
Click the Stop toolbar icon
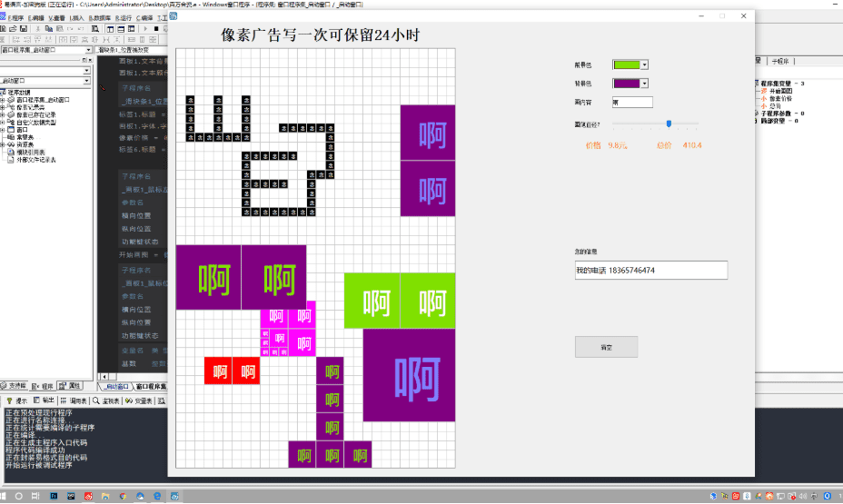tap(156, 29)
